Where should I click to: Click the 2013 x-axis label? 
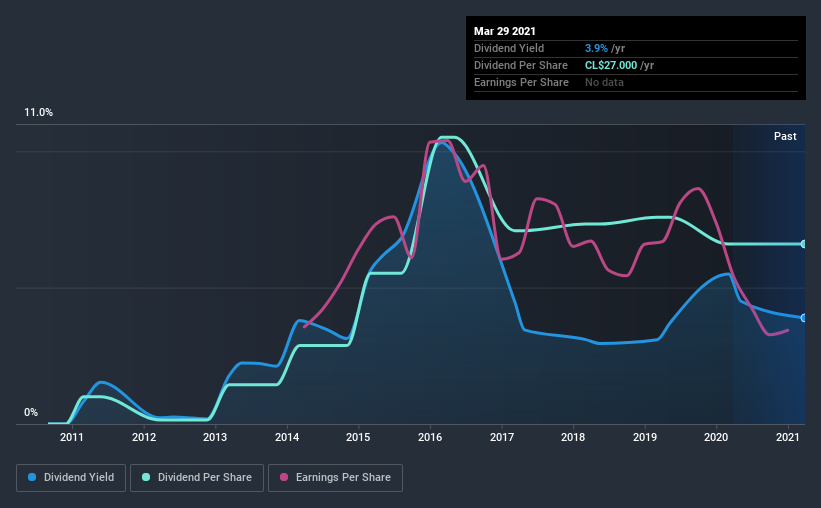(x=215, y=437)
